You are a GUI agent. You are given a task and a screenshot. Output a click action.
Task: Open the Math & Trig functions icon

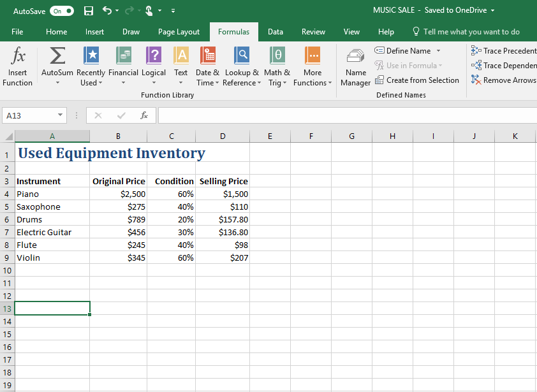[x=278, y=56]
